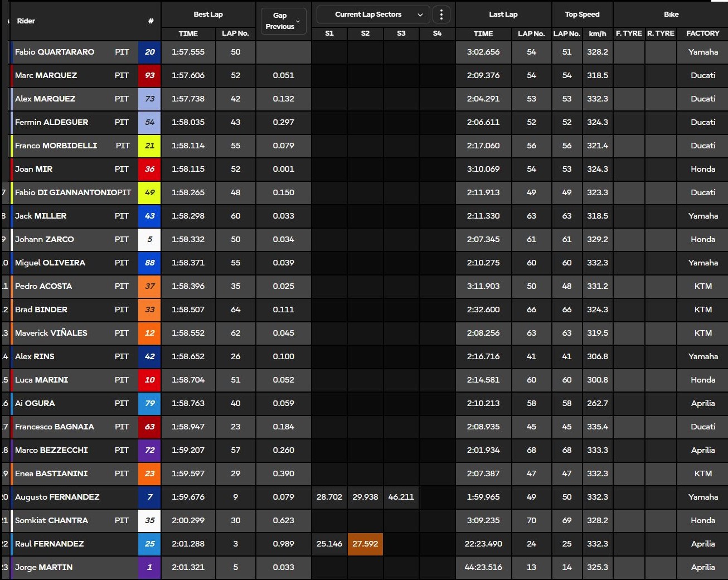Click the Top Speed km/h header

tap(597, 33)
